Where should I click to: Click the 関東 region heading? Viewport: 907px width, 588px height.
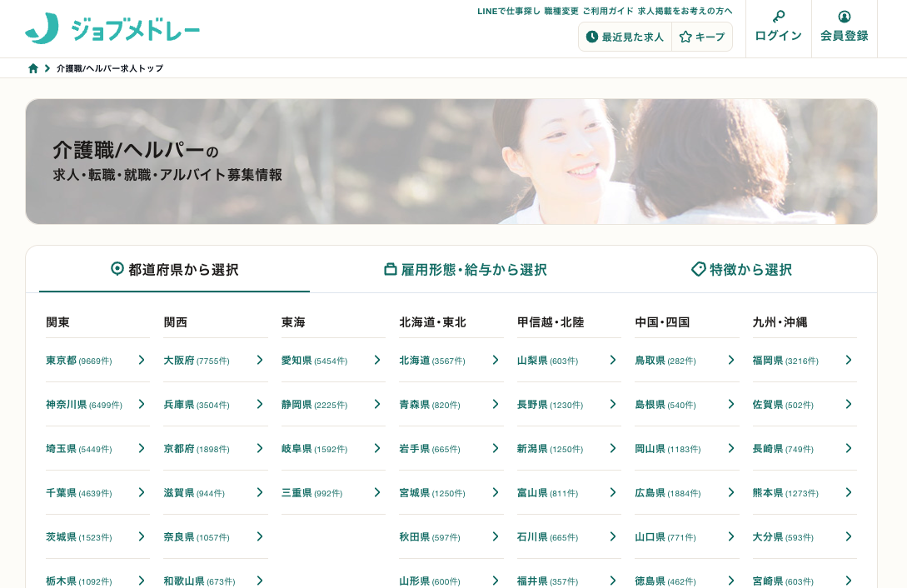pyautogui.click(x=57, y=322)
